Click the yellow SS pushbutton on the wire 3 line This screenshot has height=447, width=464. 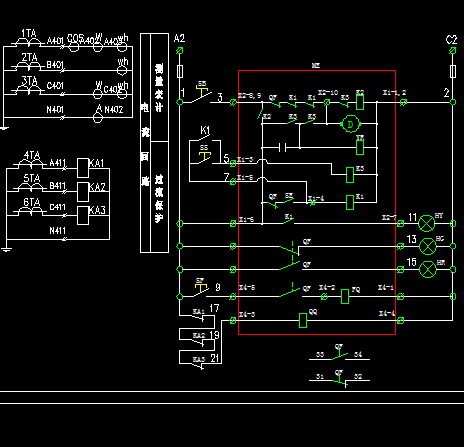[x=202, y=91]
